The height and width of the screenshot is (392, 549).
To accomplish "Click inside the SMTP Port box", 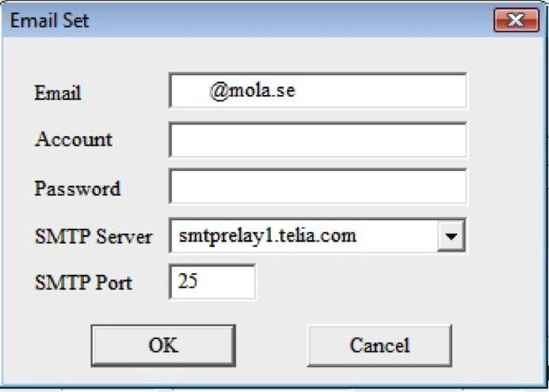I will (x=212, y=281).
